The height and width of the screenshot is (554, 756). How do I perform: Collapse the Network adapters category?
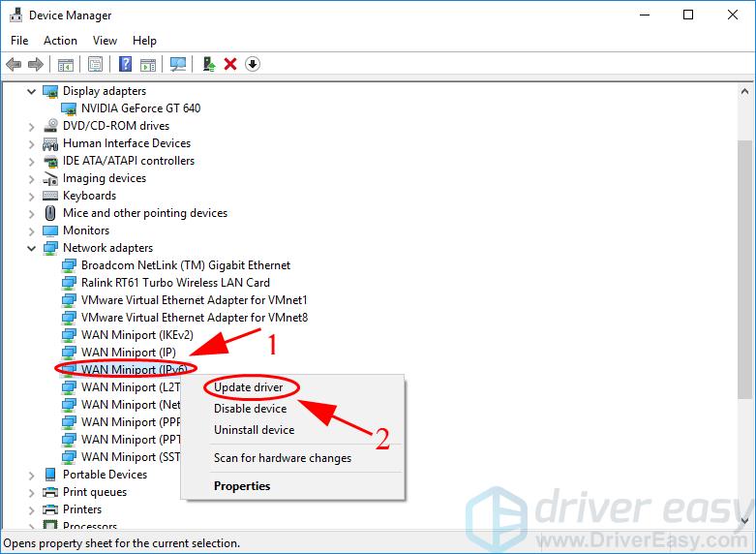coord(31,248)
